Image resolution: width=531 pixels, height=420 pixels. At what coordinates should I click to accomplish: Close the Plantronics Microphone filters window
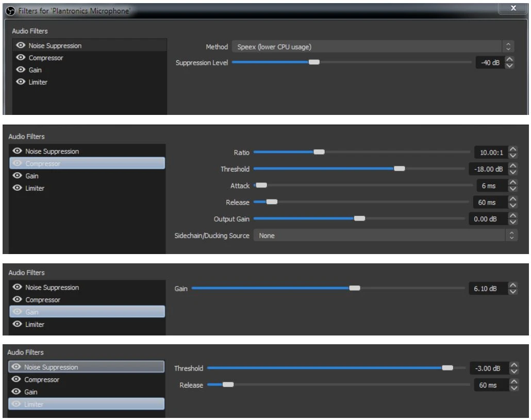513,9
